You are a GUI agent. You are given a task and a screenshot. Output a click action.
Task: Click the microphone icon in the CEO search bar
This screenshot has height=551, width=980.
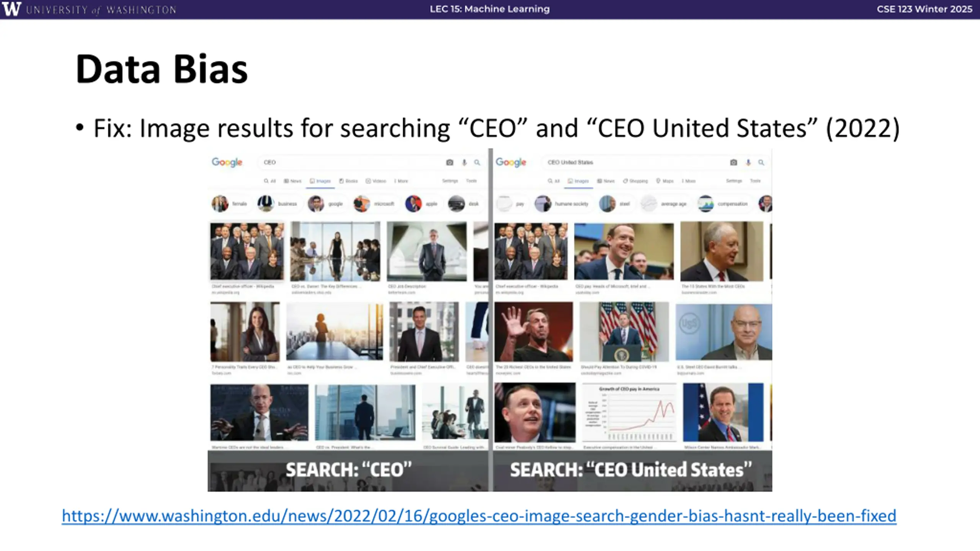click(x=464, y=163)
